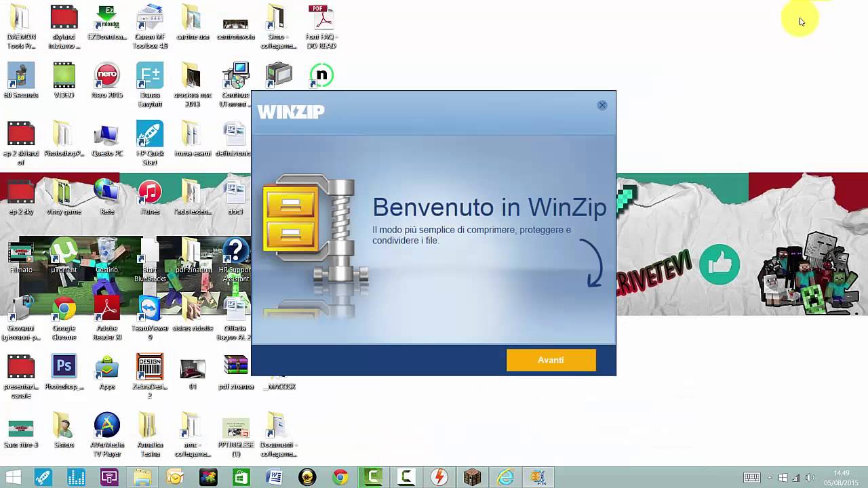Select the µTorrent desktop shortcut

tap(64, 256)
